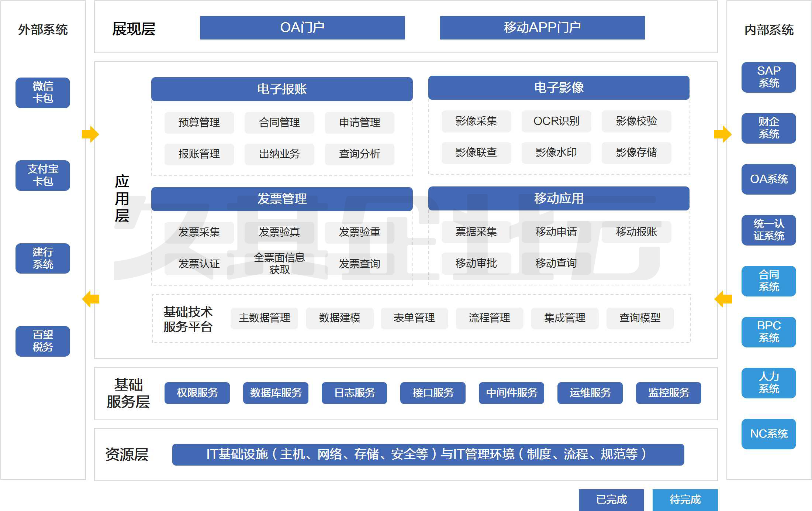812x511 pixels.
Task: Click yellow right arrow near 财企系统
Action: [x=723, y=134]
